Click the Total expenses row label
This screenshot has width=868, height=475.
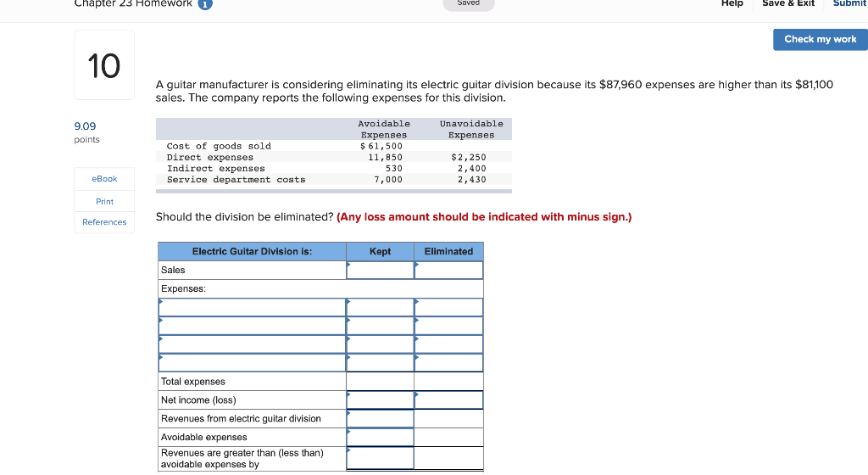pyautogui.click(x=192, y=382)
